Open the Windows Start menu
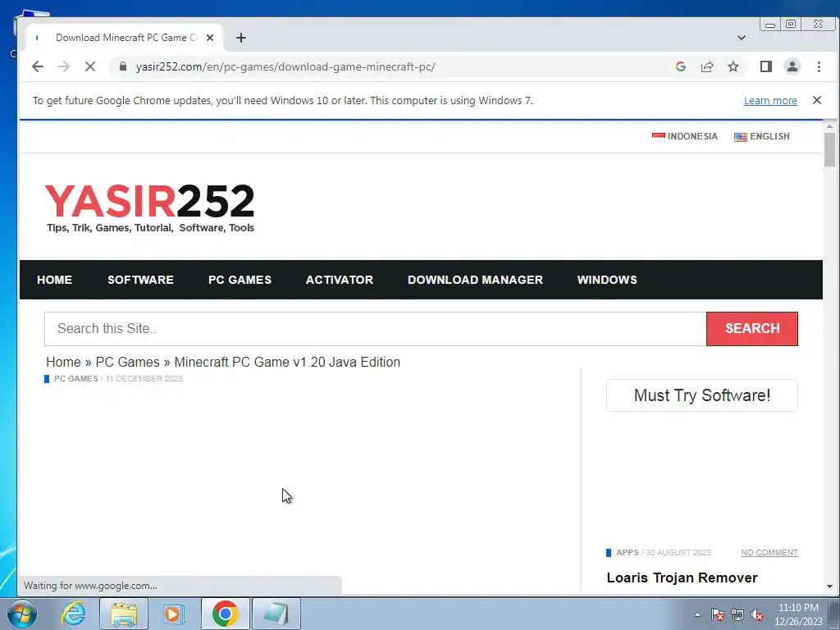840x630 pixels. 22,614
